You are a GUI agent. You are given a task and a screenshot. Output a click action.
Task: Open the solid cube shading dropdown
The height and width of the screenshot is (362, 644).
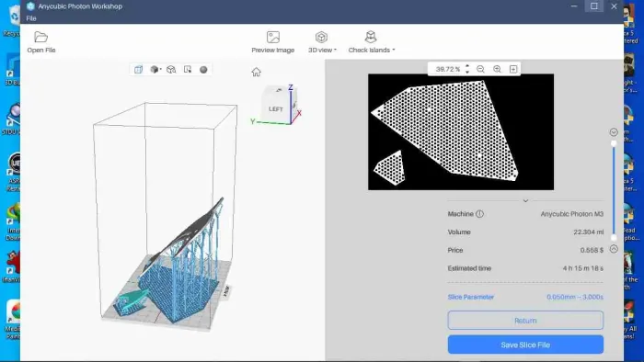(x=155, y=70)
